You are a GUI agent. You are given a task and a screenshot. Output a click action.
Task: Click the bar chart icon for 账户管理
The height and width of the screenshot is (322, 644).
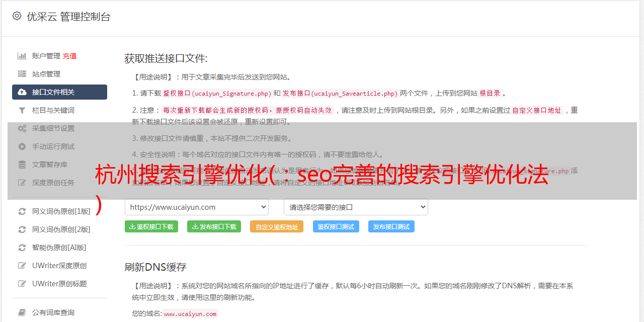click(x=22, y=56)
